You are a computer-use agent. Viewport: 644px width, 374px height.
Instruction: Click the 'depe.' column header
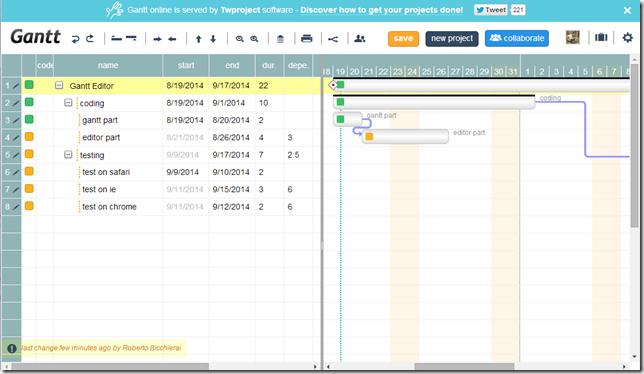298,65
